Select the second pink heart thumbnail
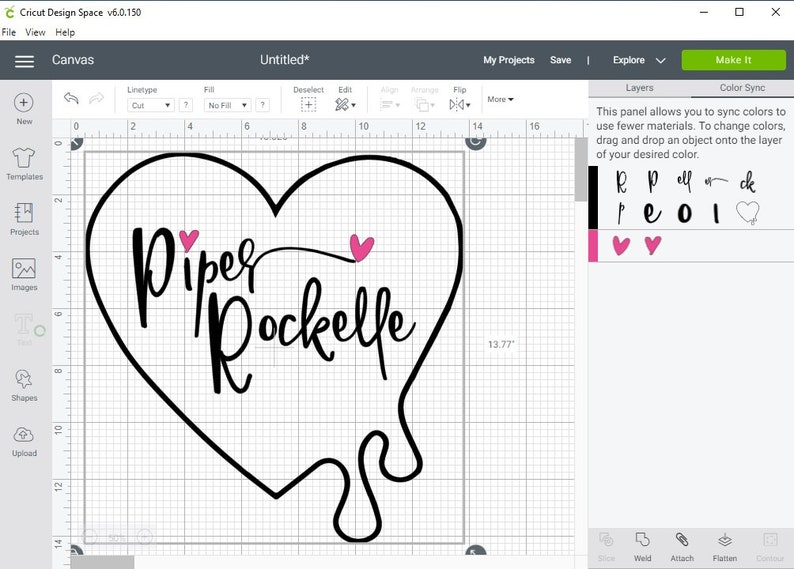 (x=653, y=245)
